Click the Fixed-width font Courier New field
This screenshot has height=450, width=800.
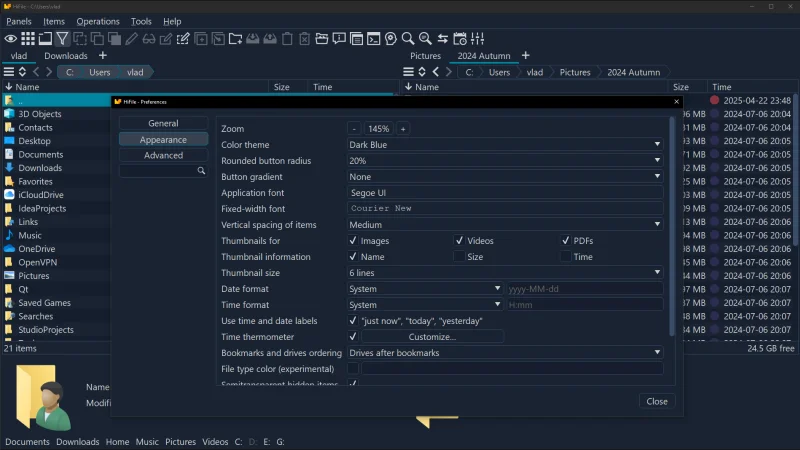505,208
